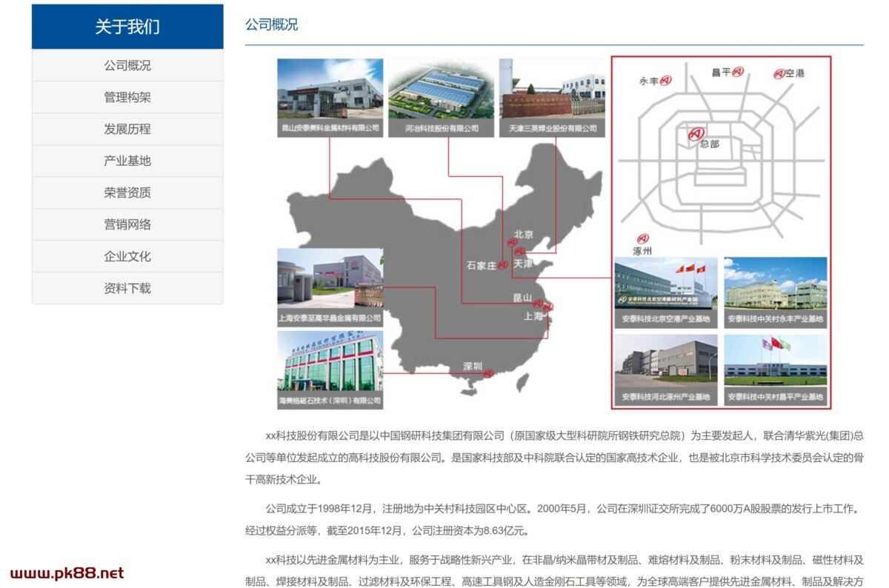Click the 总部 logo marker on Beijing map
889x588 pixels.
[x=696, y=134]
